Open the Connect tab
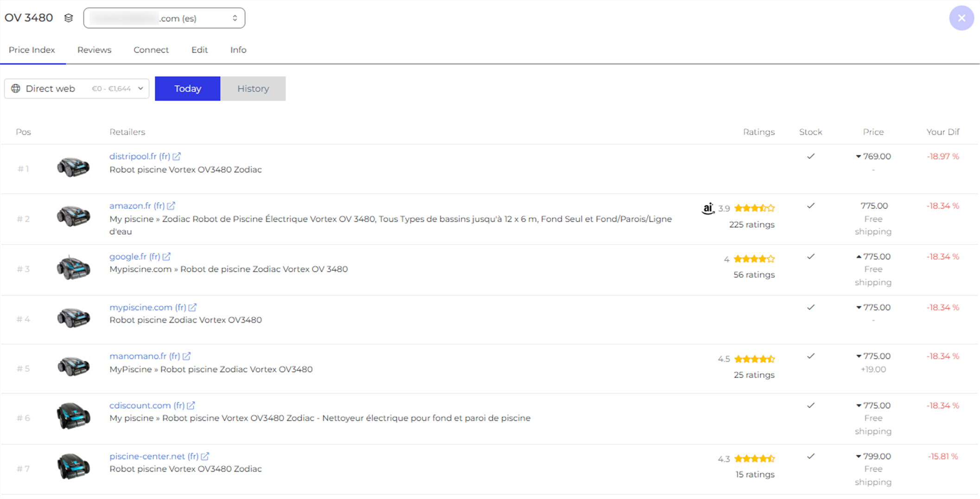The image size is (980, 499). (151, 50)
